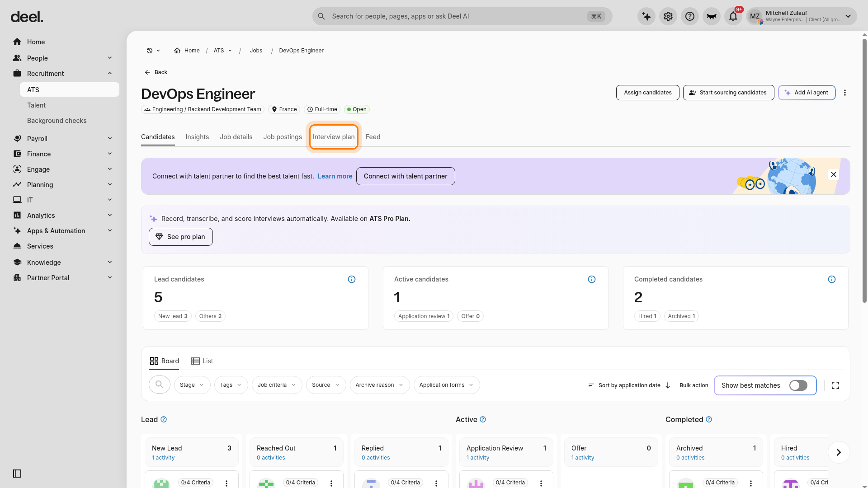Click Add AI agent button

pyautogui.click(x=807, y=93)
